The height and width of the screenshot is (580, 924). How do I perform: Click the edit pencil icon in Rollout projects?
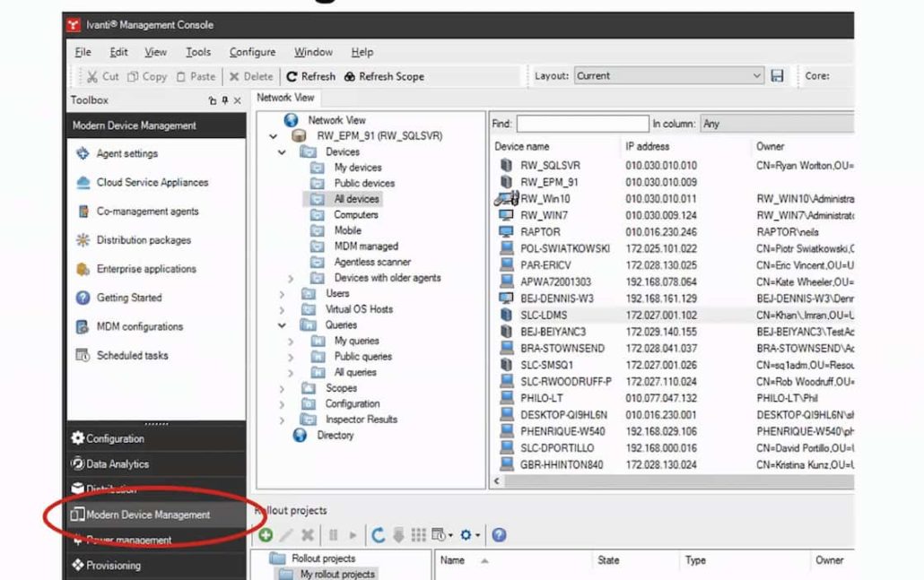286,534
